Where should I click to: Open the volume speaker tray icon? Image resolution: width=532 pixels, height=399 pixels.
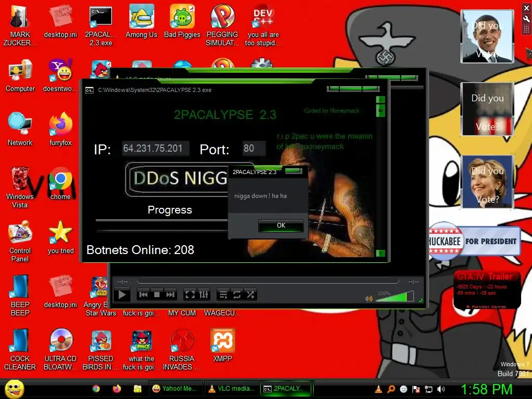(x=441, y=389)
